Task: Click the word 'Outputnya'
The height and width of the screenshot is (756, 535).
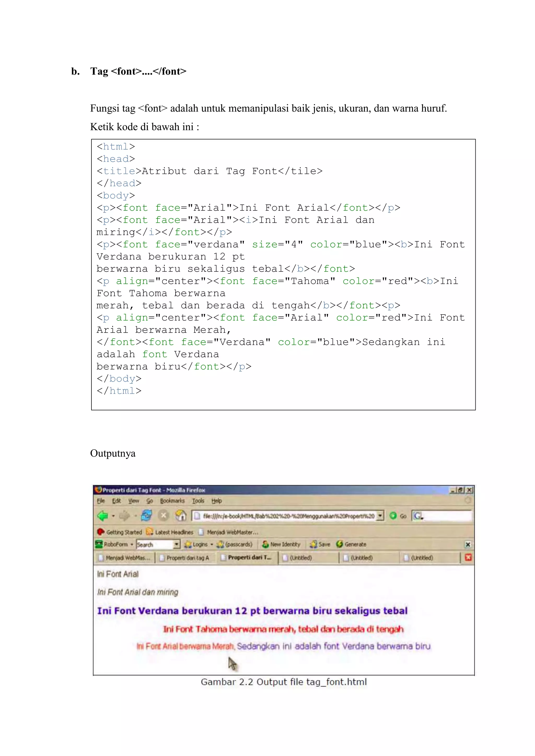Action: click(113, 453)
